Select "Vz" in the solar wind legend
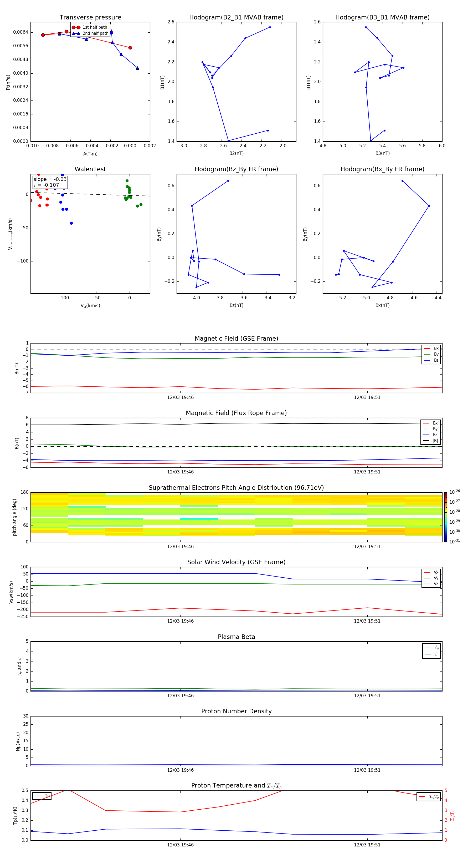The width and height of the screenshot is (473, 868). click(431, 584)
